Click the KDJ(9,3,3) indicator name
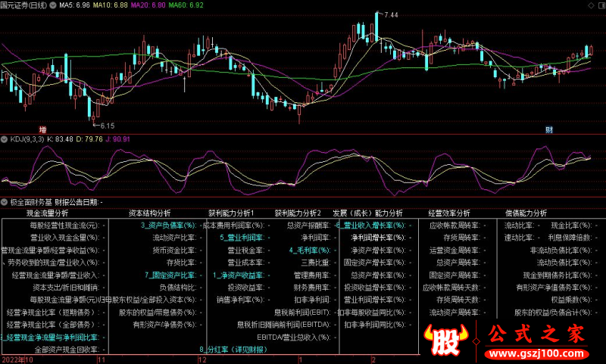The height and width of the screenshot is (364, 606). click(x=27, y=139)
